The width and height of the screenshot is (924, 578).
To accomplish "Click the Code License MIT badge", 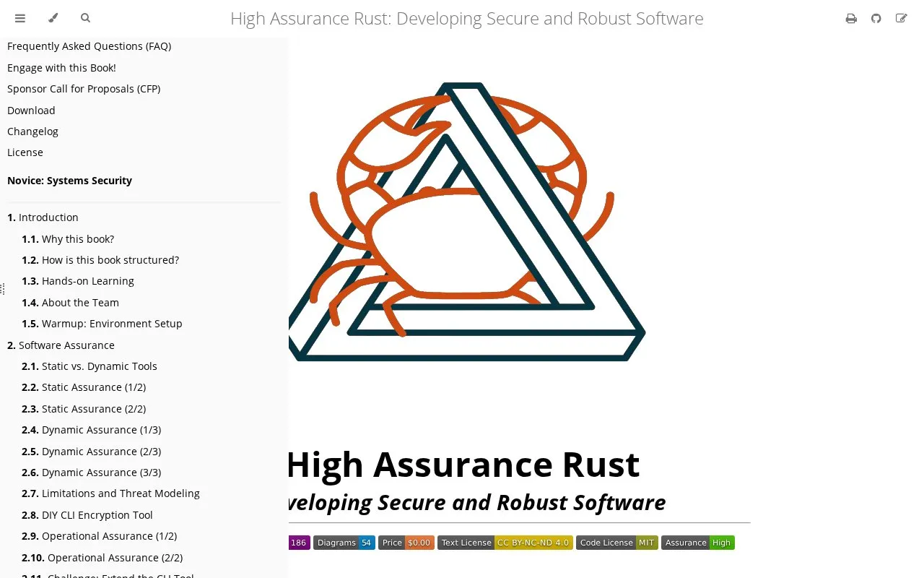I will click(617, 543).
